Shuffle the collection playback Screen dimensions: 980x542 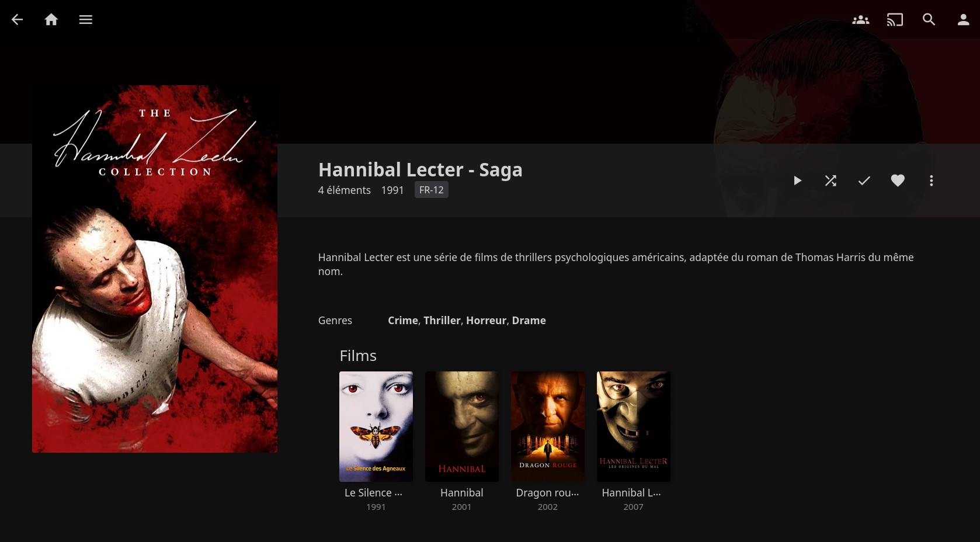tap(830, 180)
